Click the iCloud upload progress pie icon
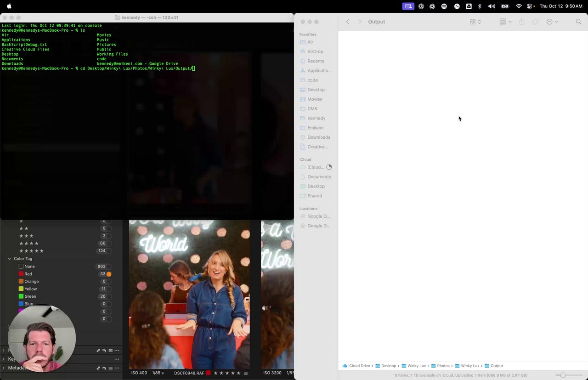Screen dimensions: 588x380 click(x=329, y=167)
